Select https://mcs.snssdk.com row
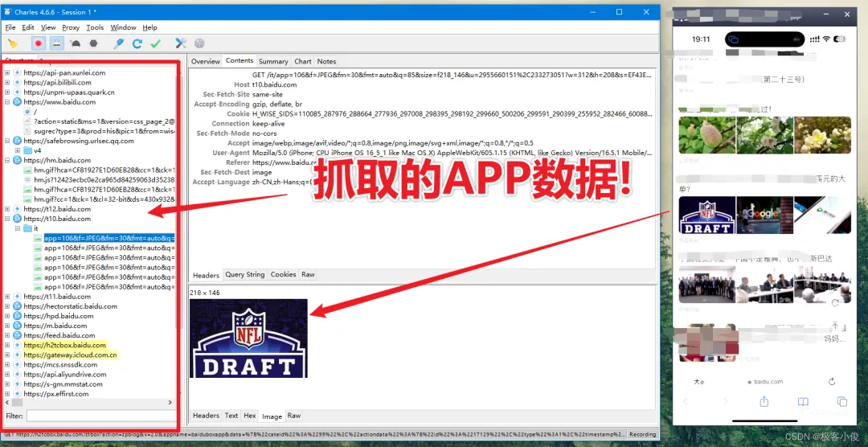Image resolution: width=868 pixels, height=447 pixels. [x=60, y=364]
